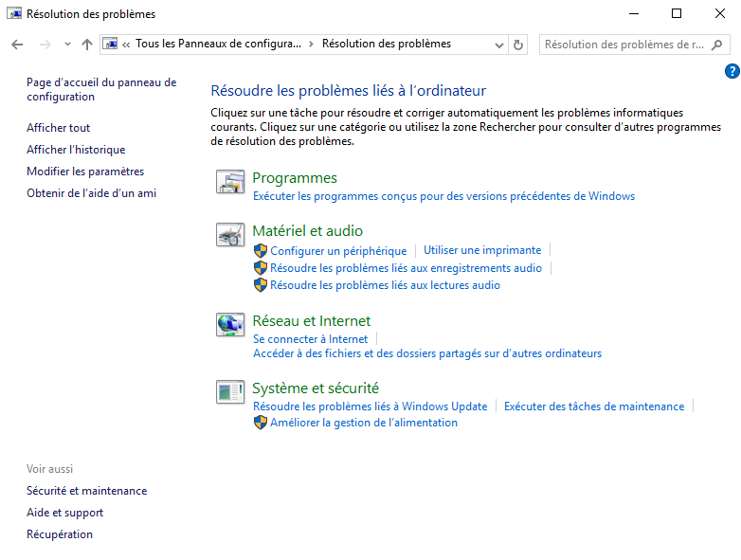Click Résoudre les problèmes liés à Windows Update

(370, 406)
